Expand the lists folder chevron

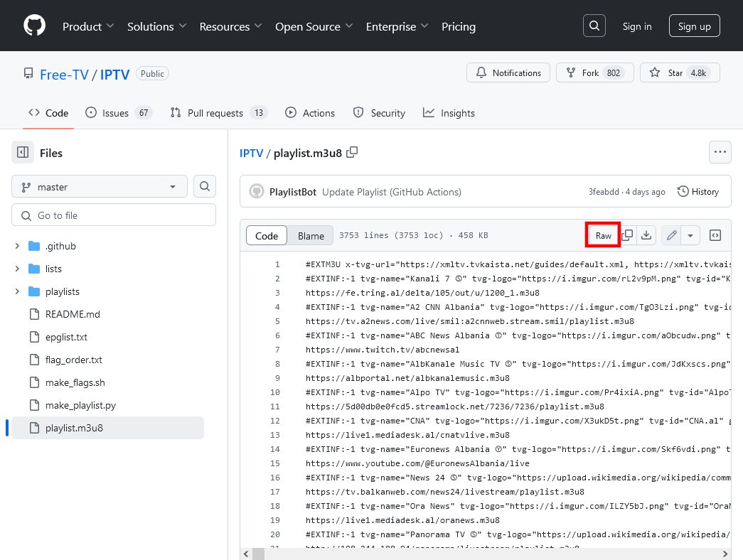pyautogui.click(x=17, y=269)
